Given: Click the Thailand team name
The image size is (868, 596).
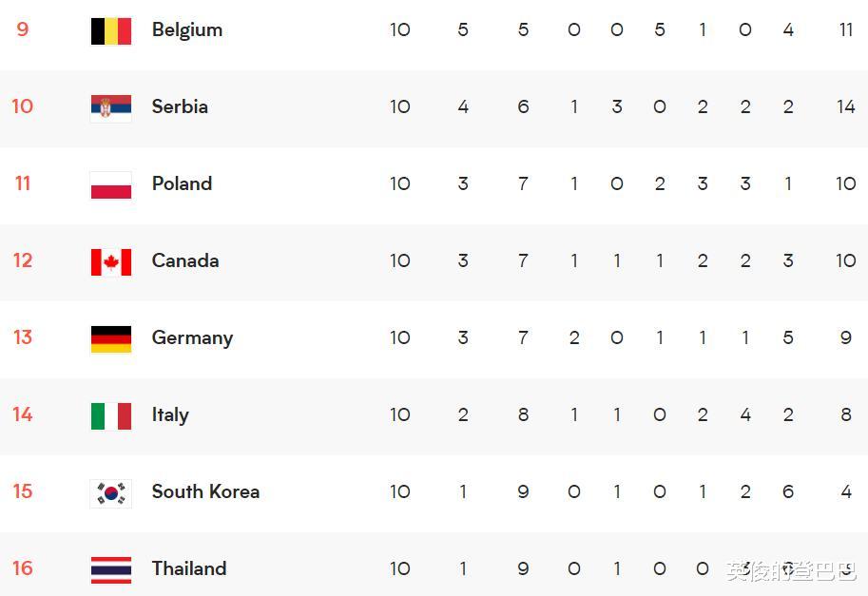Looking at the screenshot, I should pyautogui.click(x=189, y=568).
